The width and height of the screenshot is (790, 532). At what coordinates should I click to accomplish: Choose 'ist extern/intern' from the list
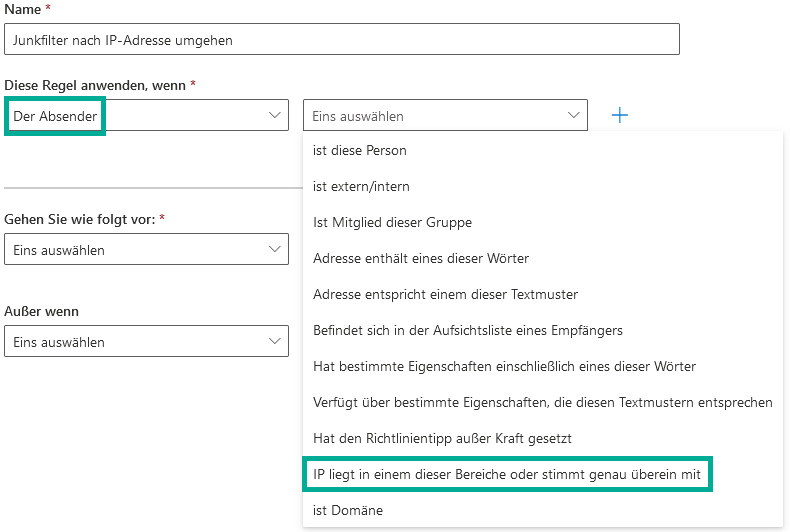pyautogui.click(x=361, y=186)
